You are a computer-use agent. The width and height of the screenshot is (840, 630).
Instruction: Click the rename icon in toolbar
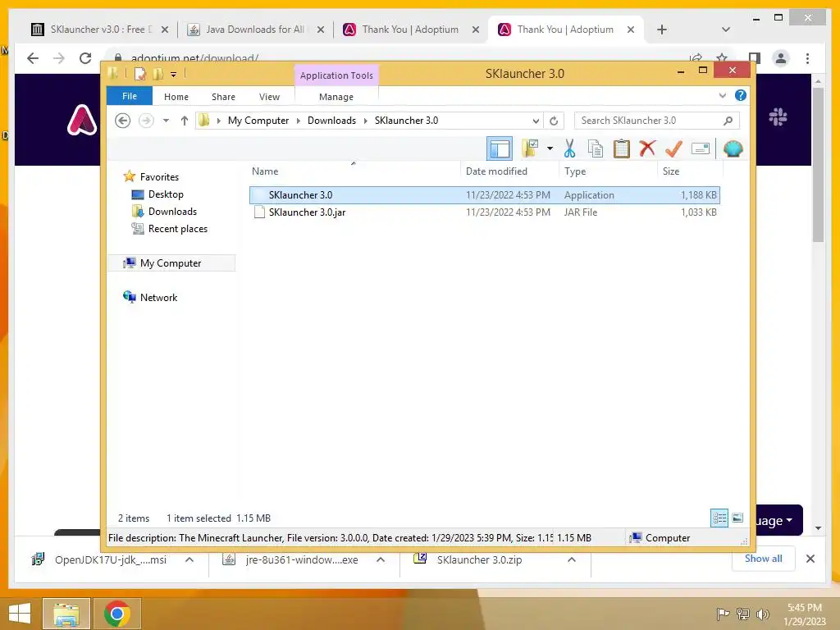(701, 148)
